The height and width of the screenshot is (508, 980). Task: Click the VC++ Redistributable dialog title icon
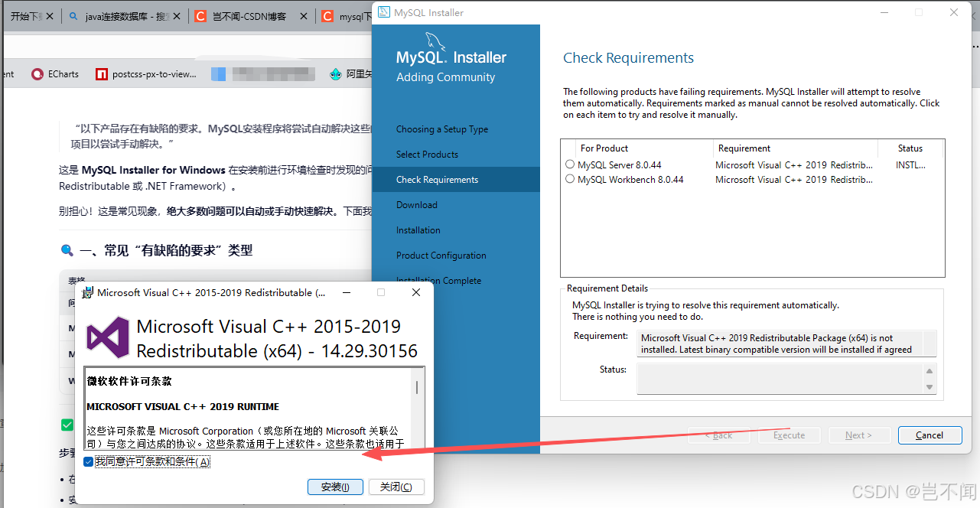(88, 292)
